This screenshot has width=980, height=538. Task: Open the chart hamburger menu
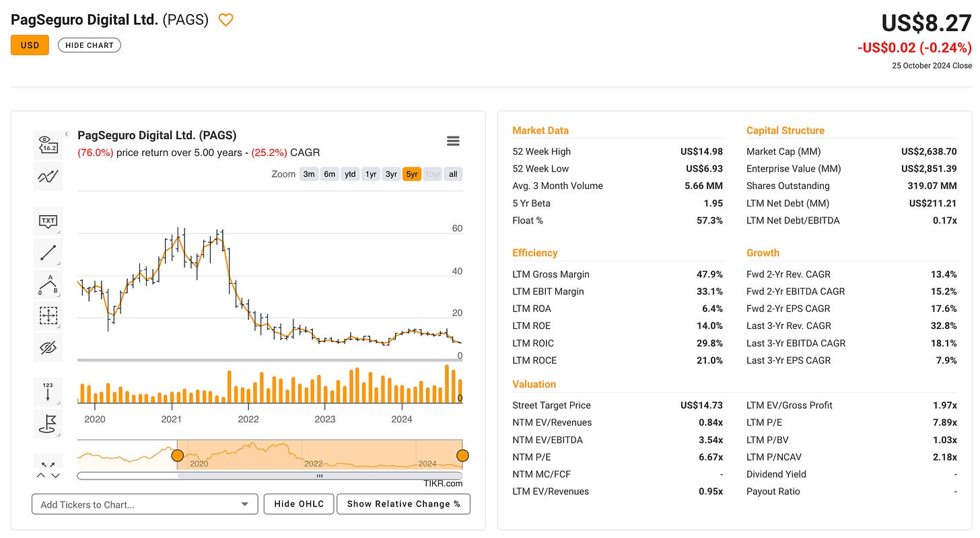pyautogui.click(x=453, y=141)
